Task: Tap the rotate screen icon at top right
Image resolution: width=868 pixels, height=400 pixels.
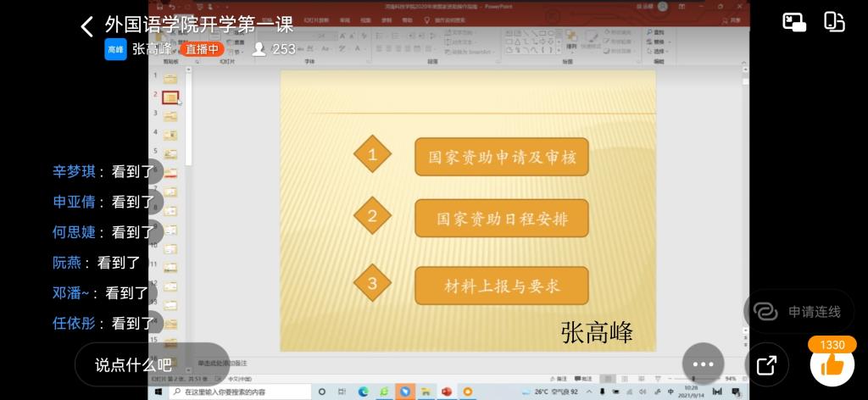Action: pyautogui.click(x=834, y=23)
